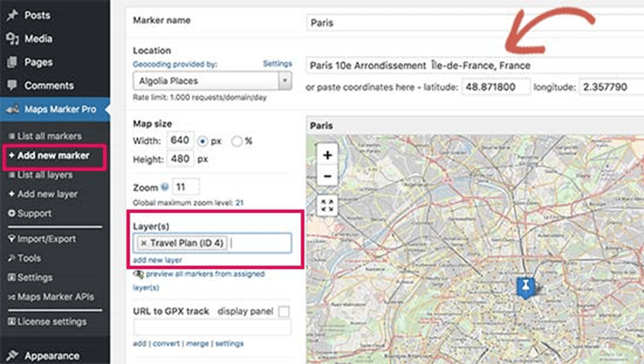
Task: Select px width unit radio
Action: pyautogui.click(x=202, y=142)
